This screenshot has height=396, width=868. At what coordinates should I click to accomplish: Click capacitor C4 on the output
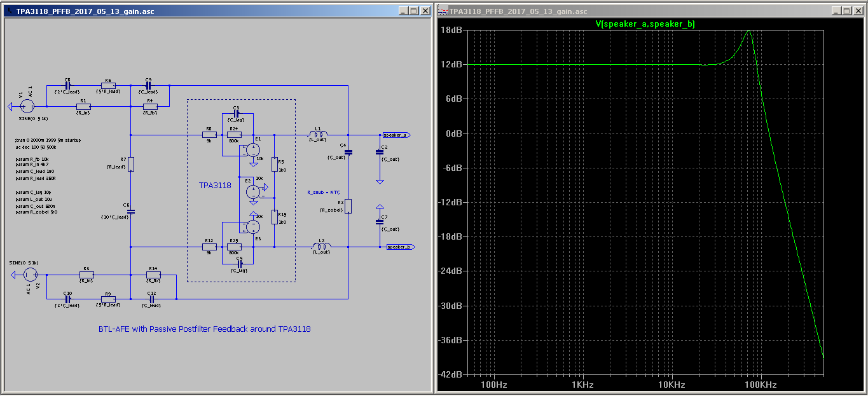point(348,151)
